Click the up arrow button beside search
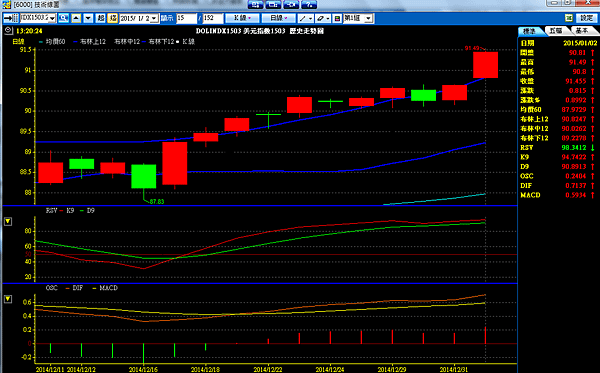The width and height of the screenshot is (600, 373). (x=76, y=18)
